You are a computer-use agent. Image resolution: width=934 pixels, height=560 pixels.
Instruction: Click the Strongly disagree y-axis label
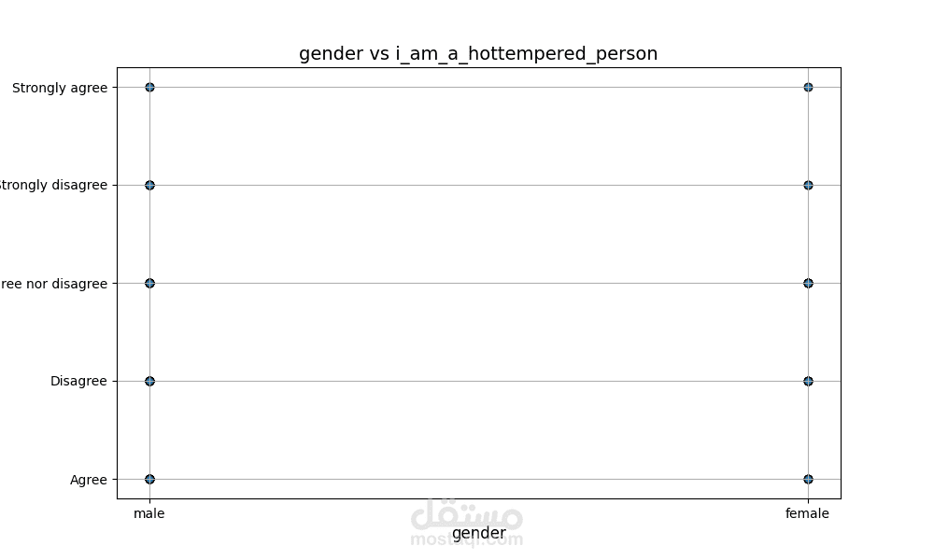pos(53,185)
